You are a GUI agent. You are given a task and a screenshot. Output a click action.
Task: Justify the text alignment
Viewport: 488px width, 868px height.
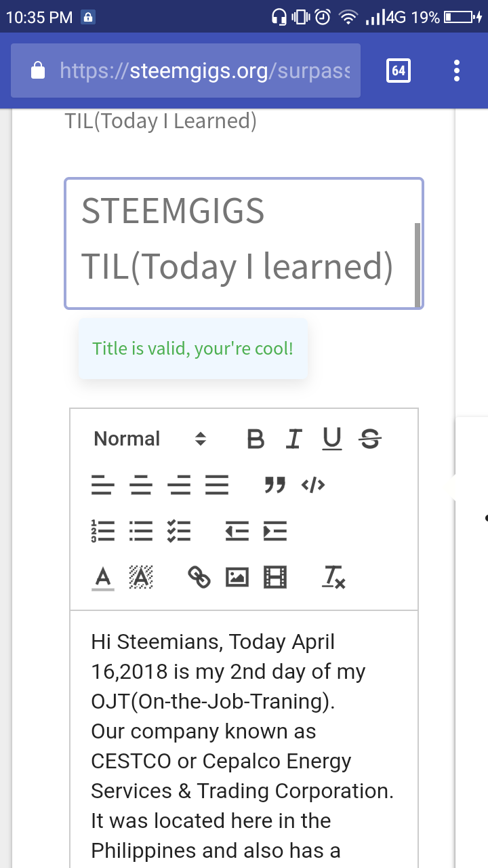tap(217, 485)
